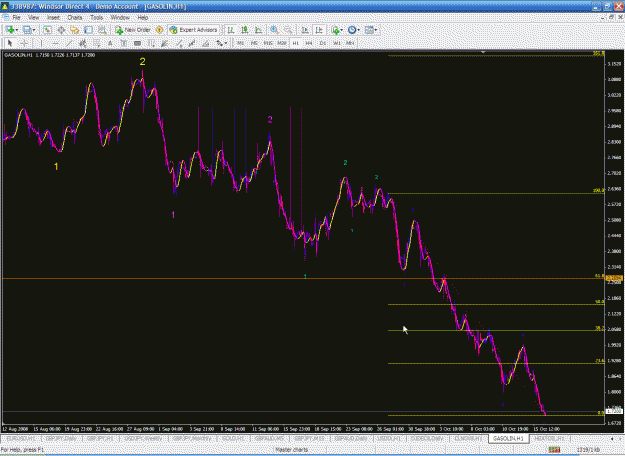
Task: Open the Templates icon
Action: (369, 30)
